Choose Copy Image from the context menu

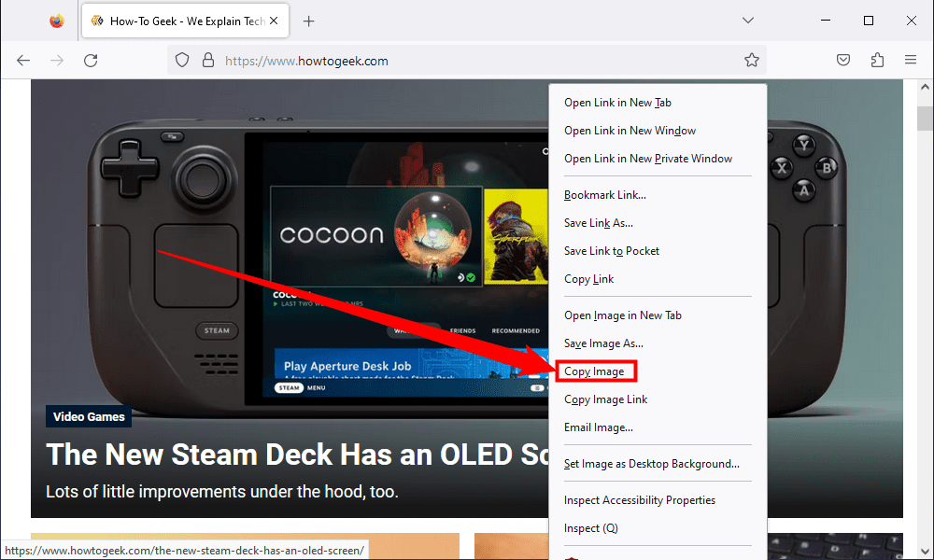click(595, 371)
